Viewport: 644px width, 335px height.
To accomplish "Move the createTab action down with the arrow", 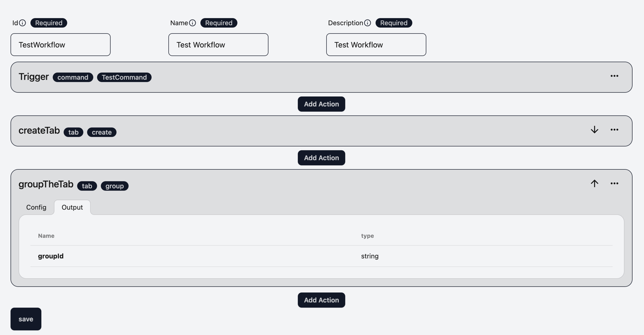I will (x=594, y=129).
